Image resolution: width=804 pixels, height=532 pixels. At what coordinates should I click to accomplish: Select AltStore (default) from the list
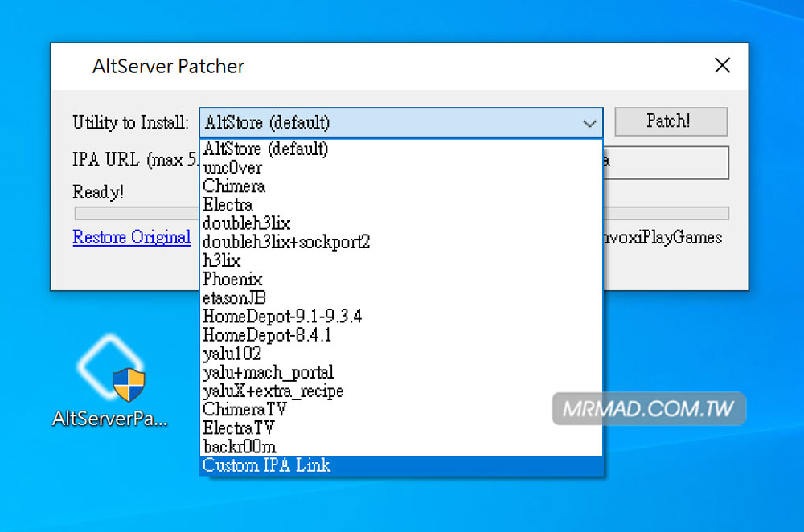(x=401, y=149)
